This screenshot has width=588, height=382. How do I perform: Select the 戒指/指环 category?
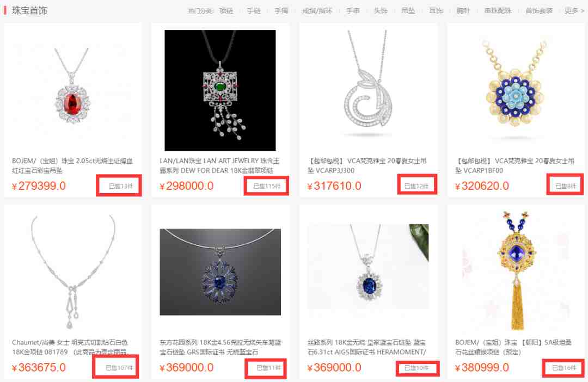[317, 10]
